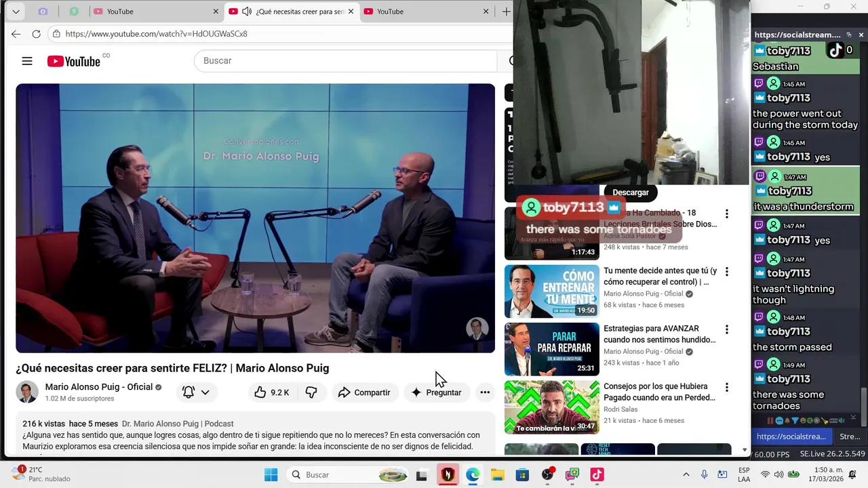Toggle the subscription notification bell
This screenshot has width=868, height=488.
click(189, 392)
